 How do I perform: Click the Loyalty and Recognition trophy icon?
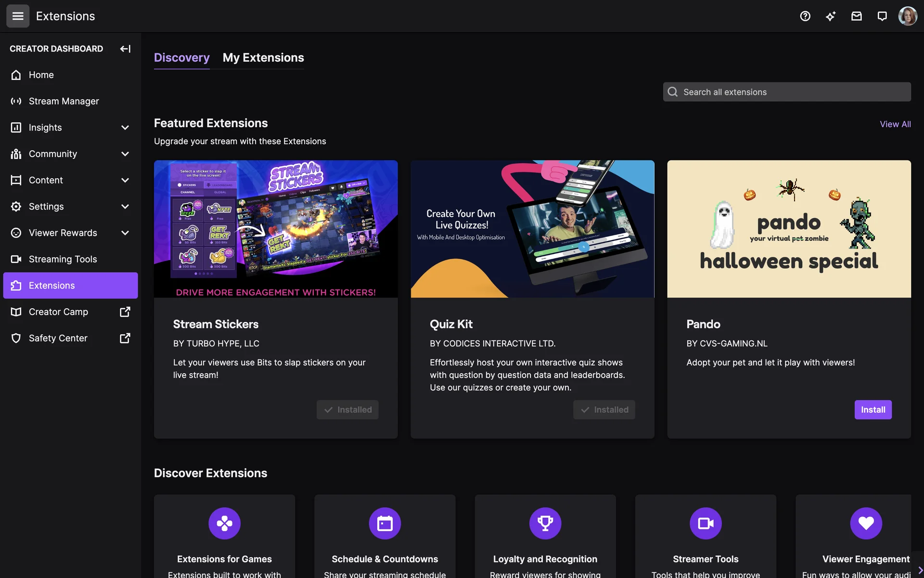[x=545, y=523]
